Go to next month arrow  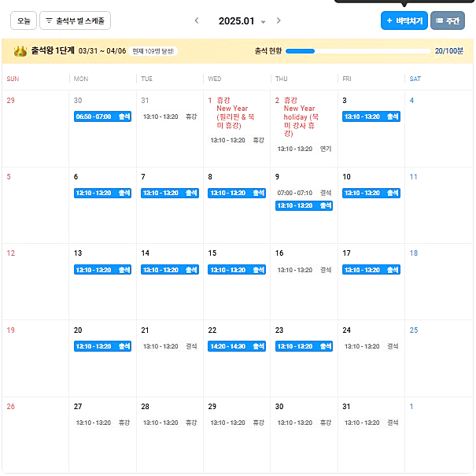[279, 20]
